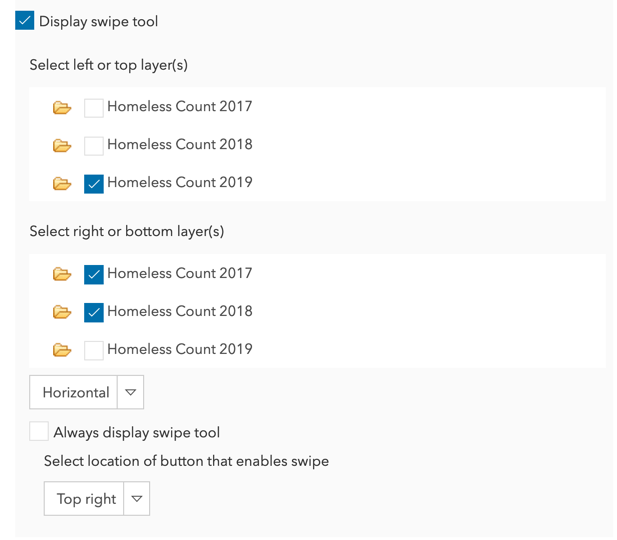Viewport: 617px width, 540px height.
Task: Click the Always display swipe tool label
Action: (136, 433)
